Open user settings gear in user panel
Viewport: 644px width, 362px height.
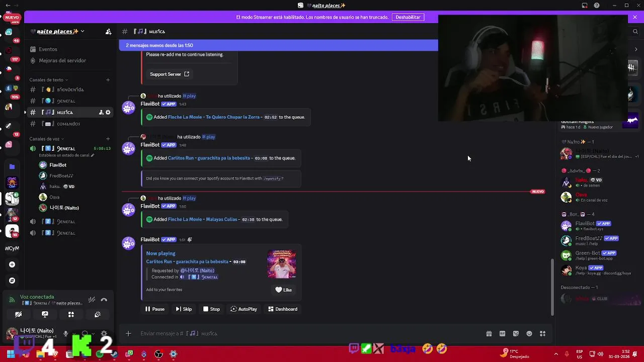(x=104, y=333)
